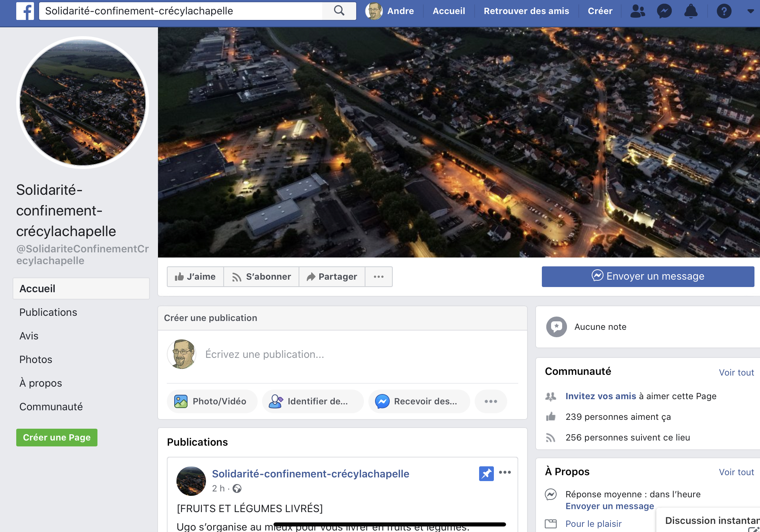Click green Créer une Page button
Screen dimensions: 760x532
57,438
